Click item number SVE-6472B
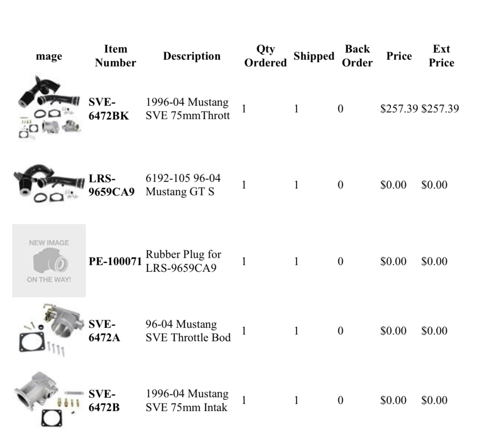The height and width of the screenshot is (448, 489). tap(104, 400)
